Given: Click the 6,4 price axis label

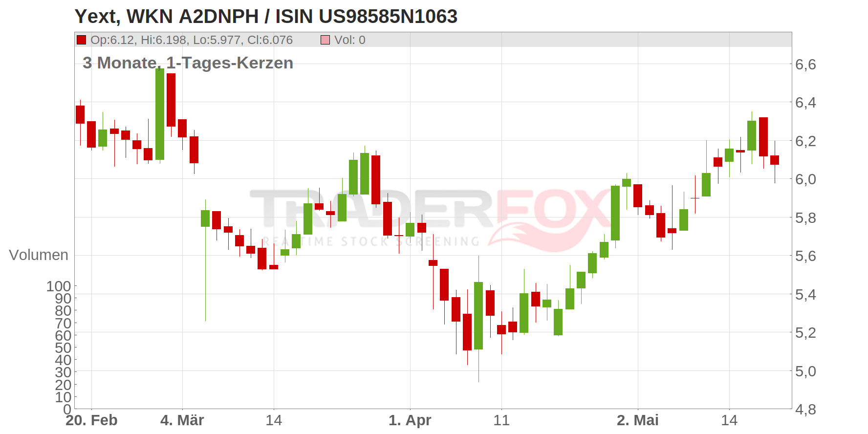Looking at the screenshot, I should (x=805, y=103).
